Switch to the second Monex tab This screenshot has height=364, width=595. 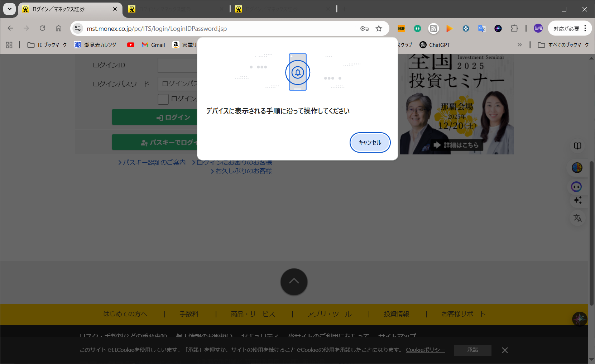(176, 9)
